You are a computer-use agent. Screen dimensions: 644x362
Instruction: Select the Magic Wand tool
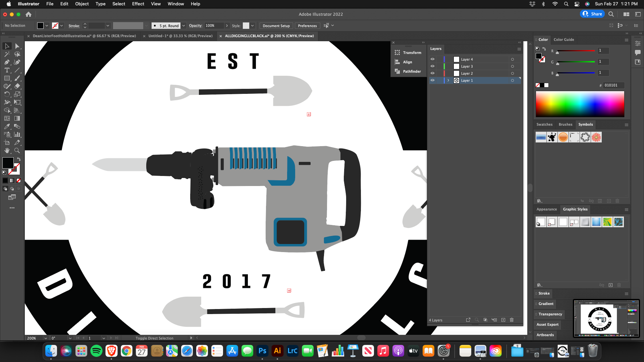coord(7,54)
